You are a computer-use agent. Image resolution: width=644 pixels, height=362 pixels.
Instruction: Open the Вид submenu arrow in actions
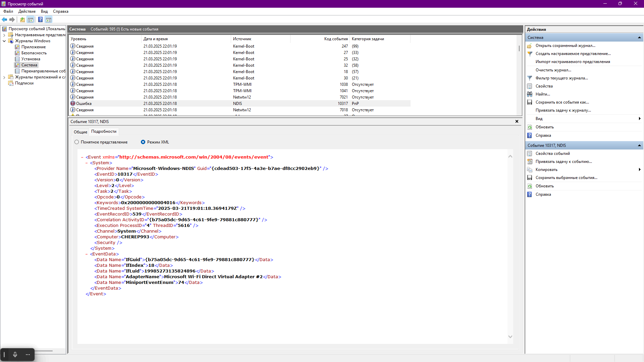tap(640, 119)
